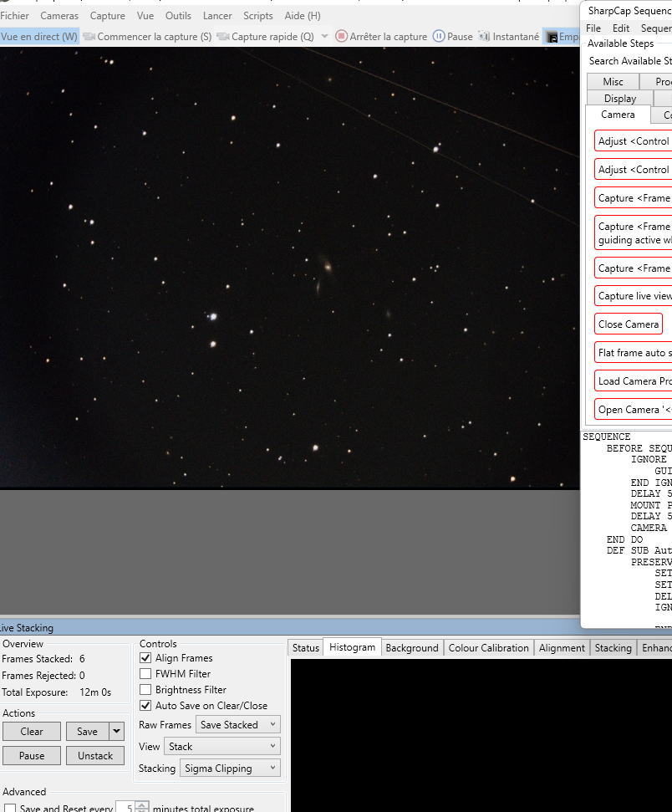Open the Alignment tab in Live Stacking
Screen dimensions: 672x812
[x=562, y=648]
